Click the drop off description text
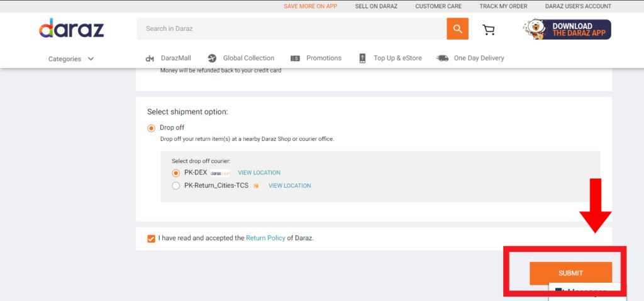The image size is (644, 301). click(247, 139)
